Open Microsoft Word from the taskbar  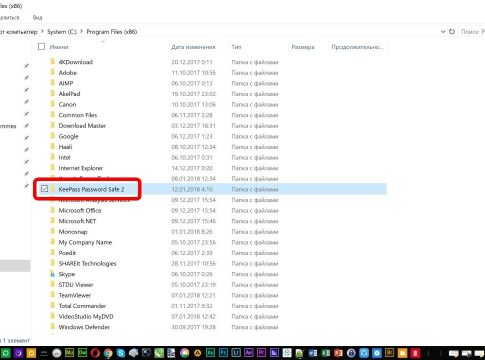[313, 353]
